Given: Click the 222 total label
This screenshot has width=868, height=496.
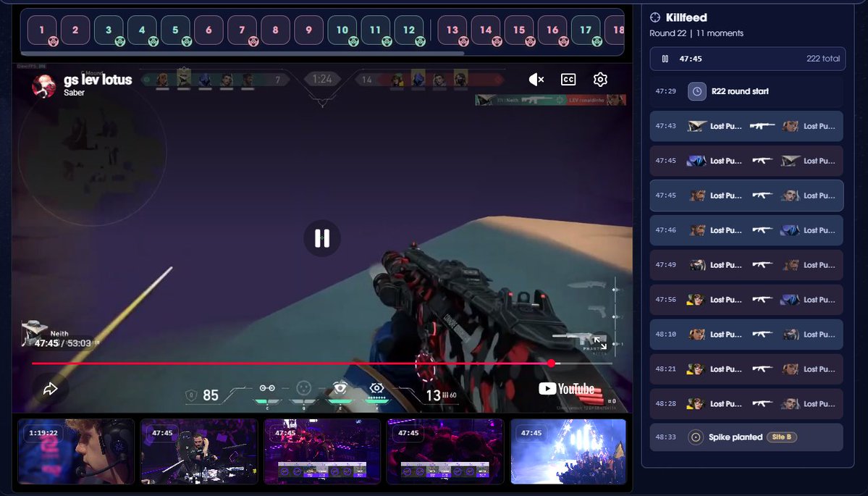Looking at the screenshot, I should tap(823, 59).
